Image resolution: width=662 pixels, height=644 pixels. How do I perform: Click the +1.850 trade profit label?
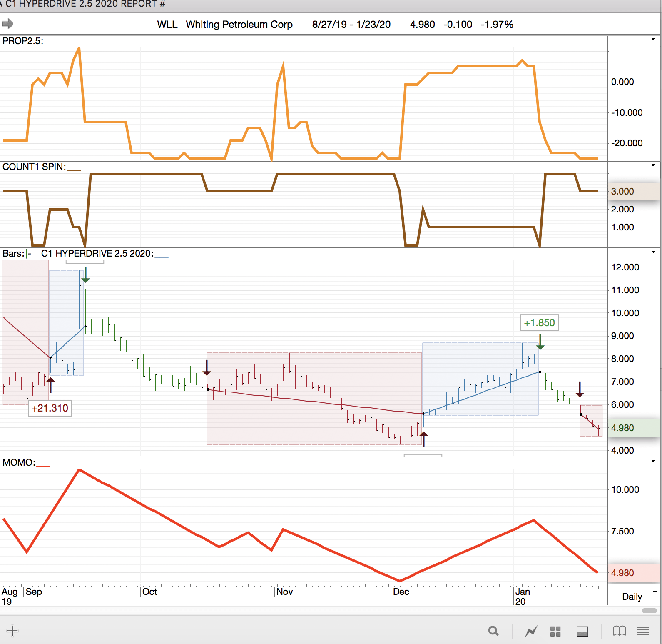click(x=539, y=323)
